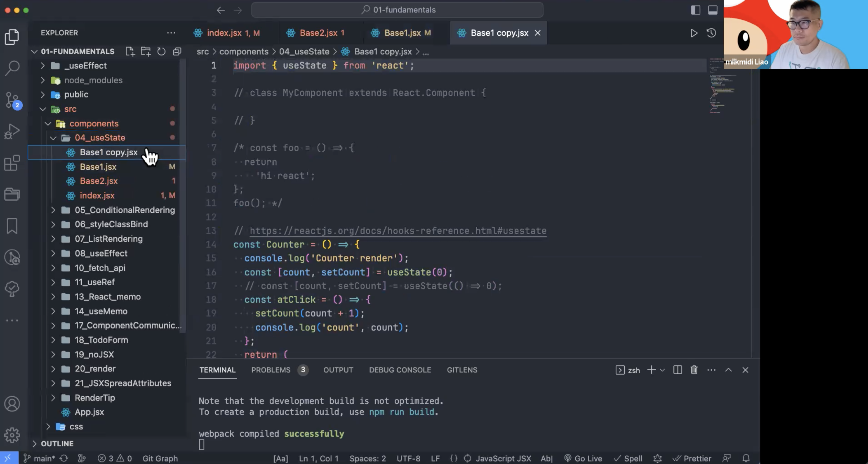The height and width of the screenshot is (464, 868).
Task: Click the New File icon in explorer
Action: tap(130, 52)
